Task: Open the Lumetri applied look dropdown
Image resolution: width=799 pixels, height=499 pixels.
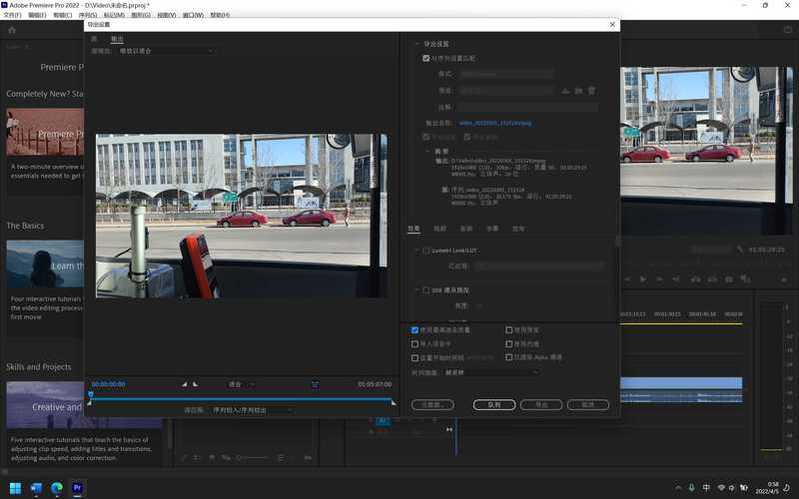Action: point(539,266)
